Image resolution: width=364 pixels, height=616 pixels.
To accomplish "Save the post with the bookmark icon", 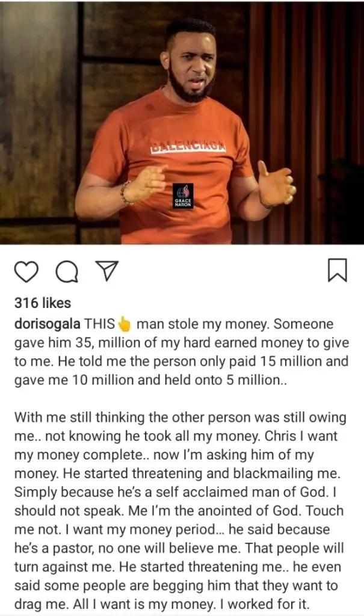I will 338,270.
